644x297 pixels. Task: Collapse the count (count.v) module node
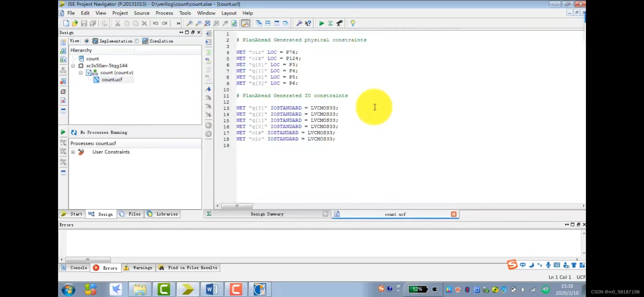click(x=81, y=73)
